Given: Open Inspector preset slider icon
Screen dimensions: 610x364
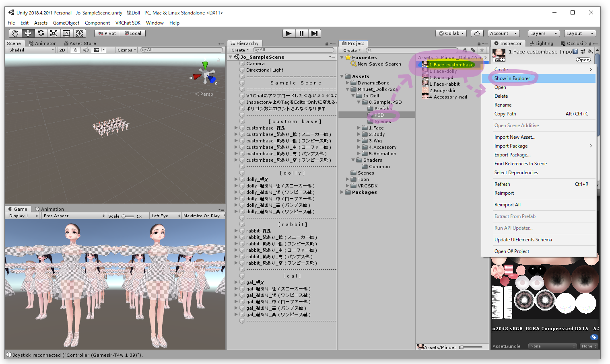Looking at the screenshot, I should click(x=583, y=51).
